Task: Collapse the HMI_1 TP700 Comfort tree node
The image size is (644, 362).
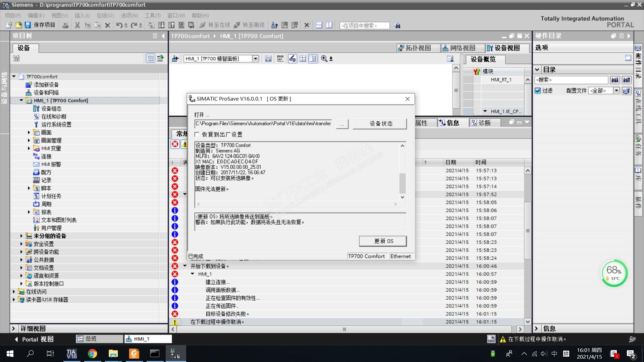Action: pyautogui.click(x=21, y=100)
